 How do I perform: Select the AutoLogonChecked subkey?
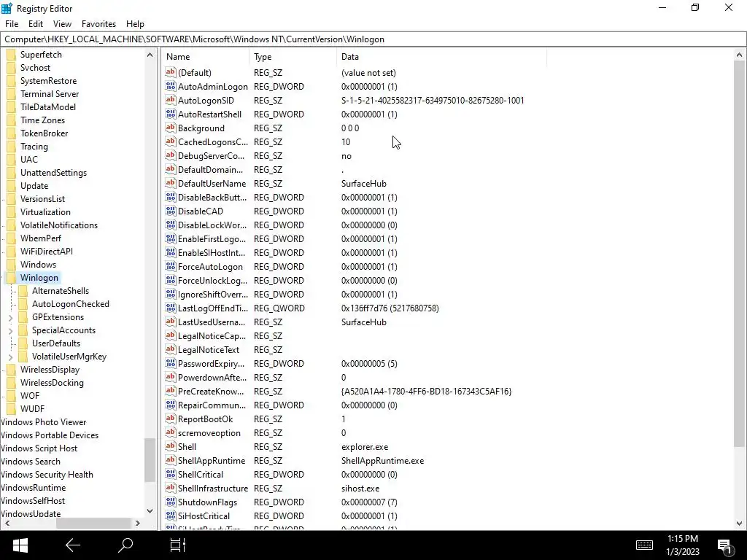[71, 304]
